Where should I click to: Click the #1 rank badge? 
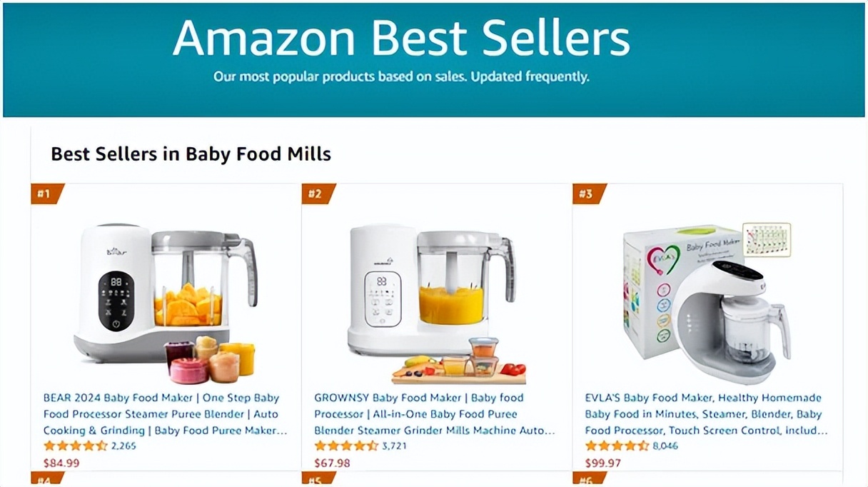46,194
